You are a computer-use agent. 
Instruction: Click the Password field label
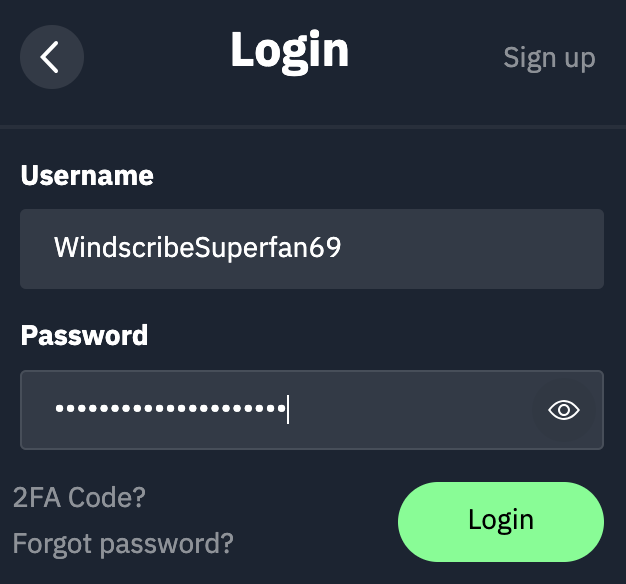coord(84,335)
